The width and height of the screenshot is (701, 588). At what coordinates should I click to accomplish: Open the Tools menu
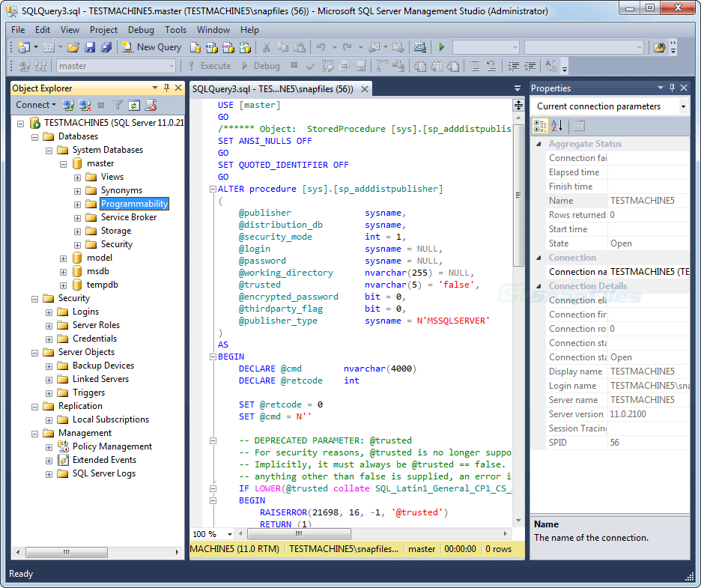(175, 30)
